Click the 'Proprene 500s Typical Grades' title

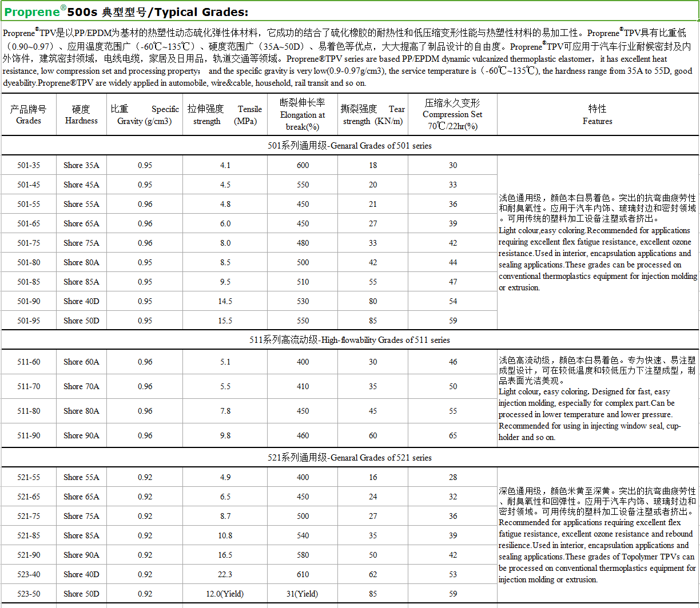(x=126, y=12)
